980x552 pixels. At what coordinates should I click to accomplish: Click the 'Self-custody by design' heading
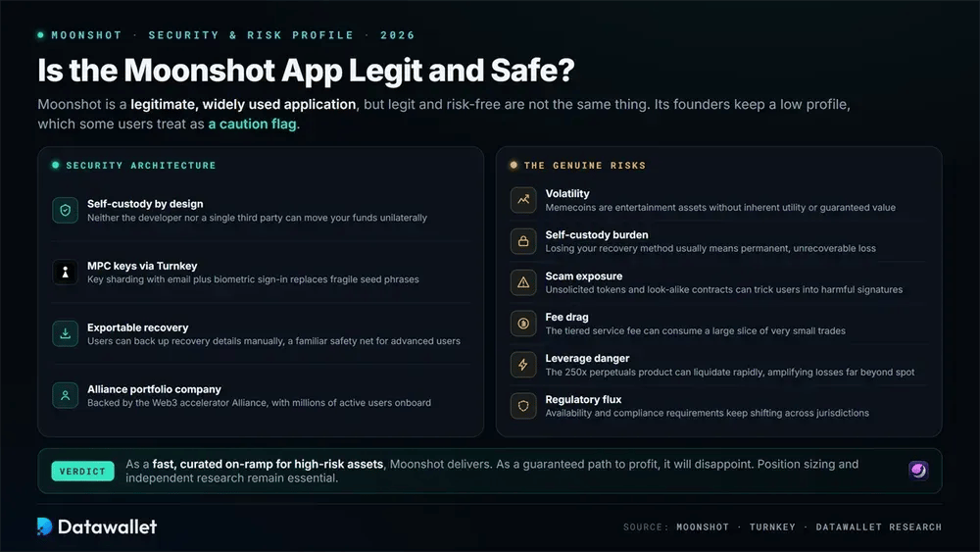[145, 204]
